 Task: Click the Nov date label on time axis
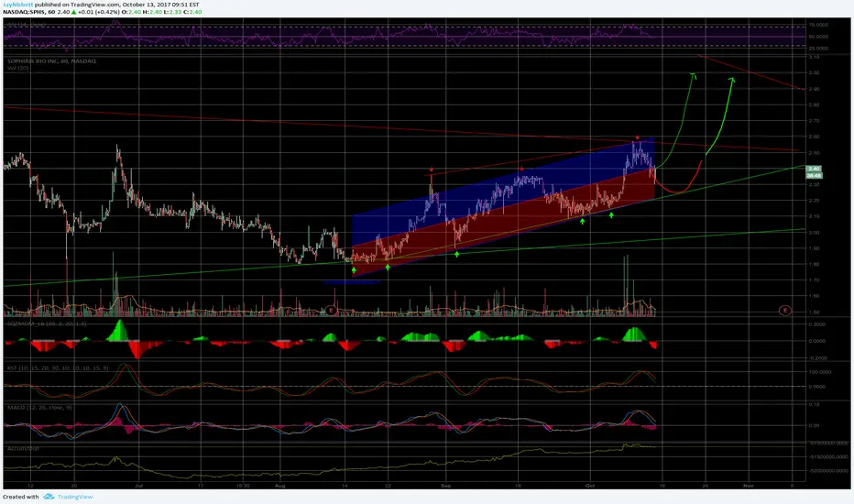point(748,485)
